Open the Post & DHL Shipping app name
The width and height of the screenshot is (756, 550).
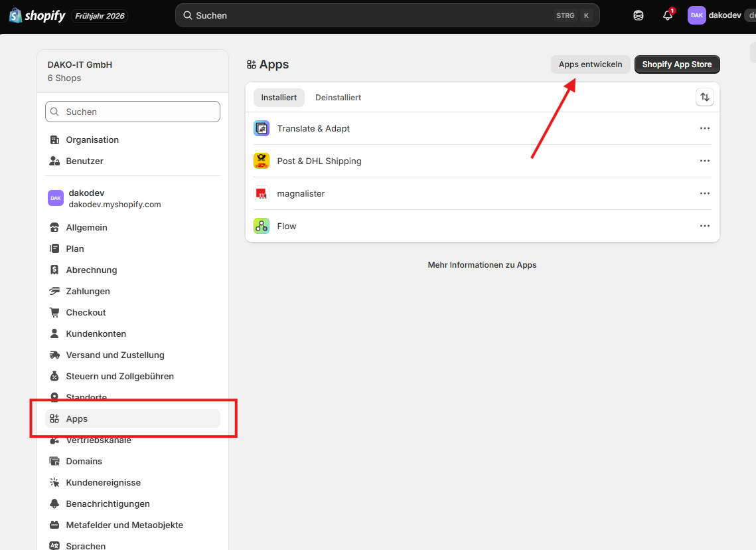pyautogui.click(x=319, y=161)
